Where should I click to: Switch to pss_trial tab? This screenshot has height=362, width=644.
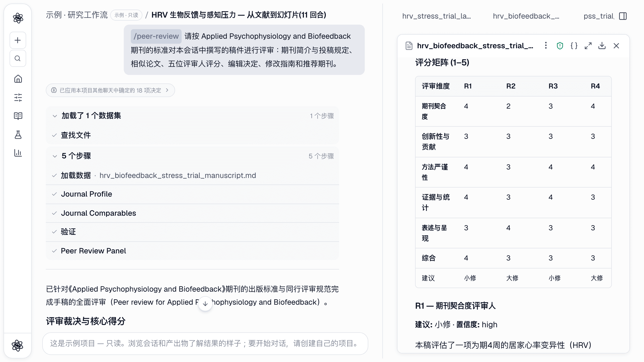[x=599, y=16]
